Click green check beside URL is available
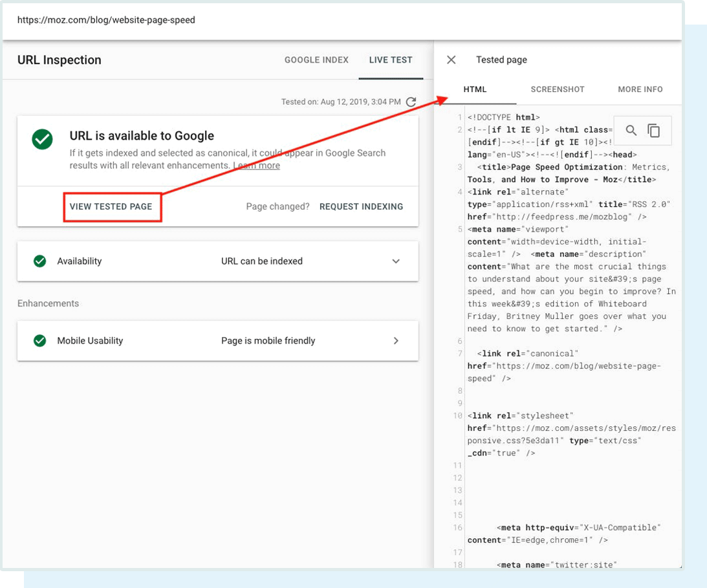This screenshot has width=707, height=588. pos(43,139)
